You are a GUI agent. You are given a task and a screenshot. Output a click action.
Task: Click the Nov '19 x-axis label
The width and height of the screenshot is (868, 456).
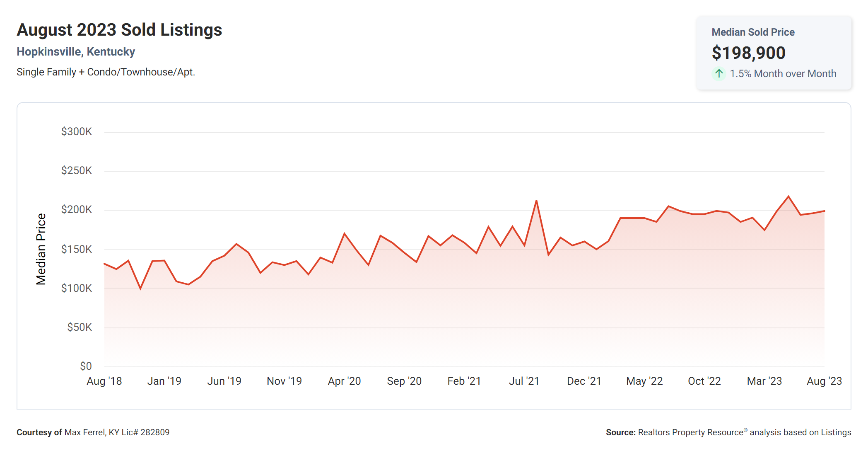pos(285,381)
